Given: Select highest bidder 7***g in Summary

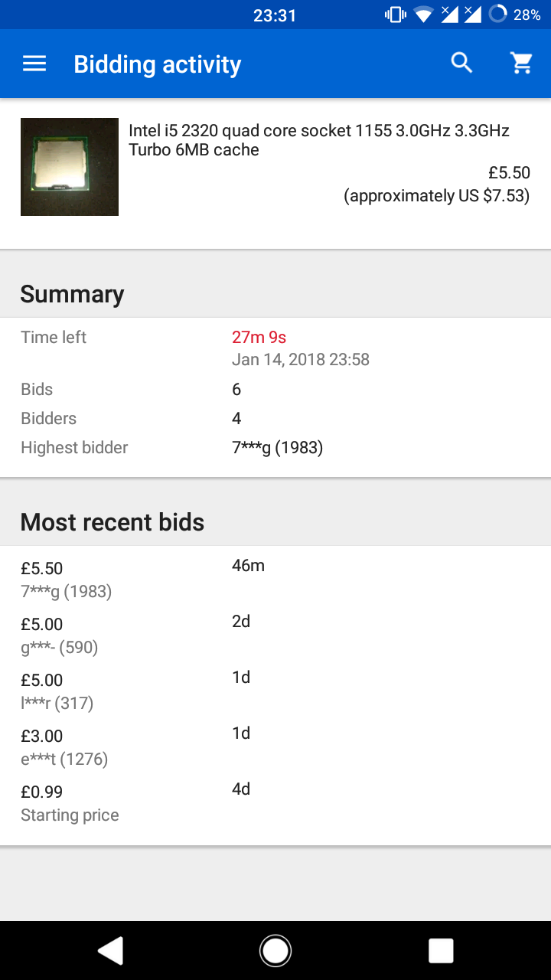Looking at the screenshot, I should (x=277, y=448).
